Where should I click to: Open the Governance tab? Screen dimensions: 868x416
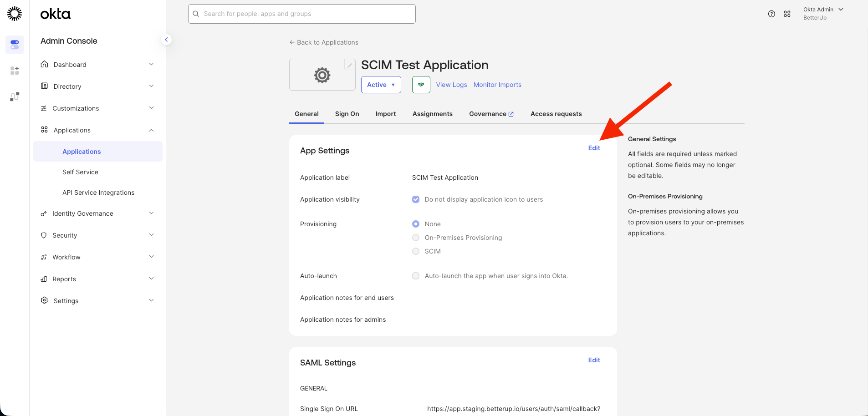pyautogui.click(x=491, y=114)
